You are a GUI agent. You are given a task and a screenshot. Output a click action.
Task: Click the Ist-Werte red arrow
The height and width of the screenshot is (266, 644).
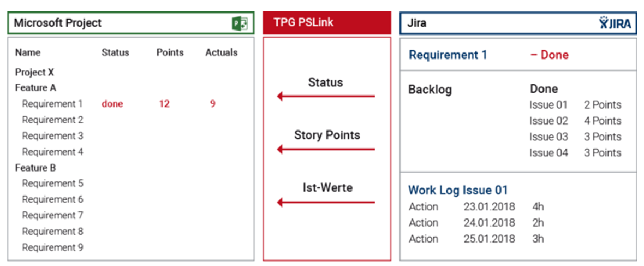pos(326,203)
